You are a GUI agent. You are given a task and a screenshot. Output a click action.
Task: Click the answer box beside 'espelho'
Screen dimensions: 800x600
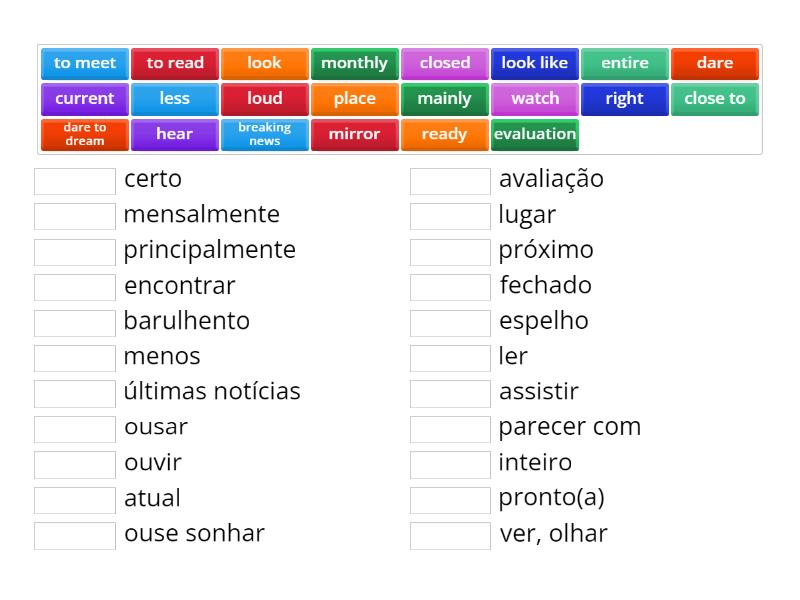click(449, 321)
